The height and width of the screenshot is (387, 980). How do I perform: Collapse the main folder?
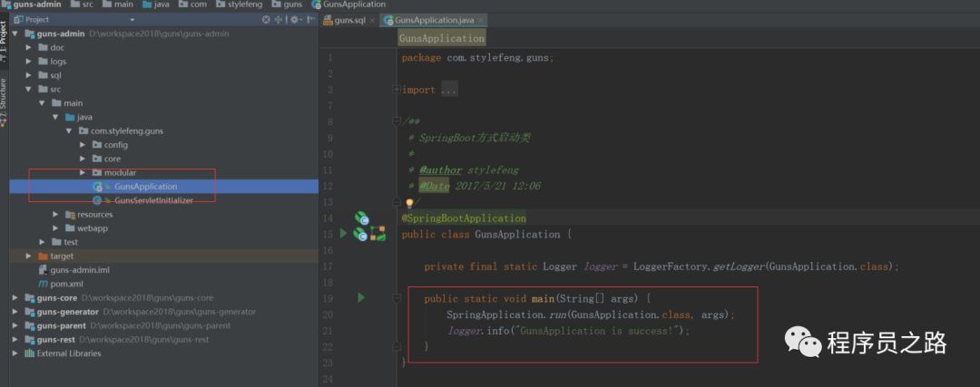click(42, 103)
